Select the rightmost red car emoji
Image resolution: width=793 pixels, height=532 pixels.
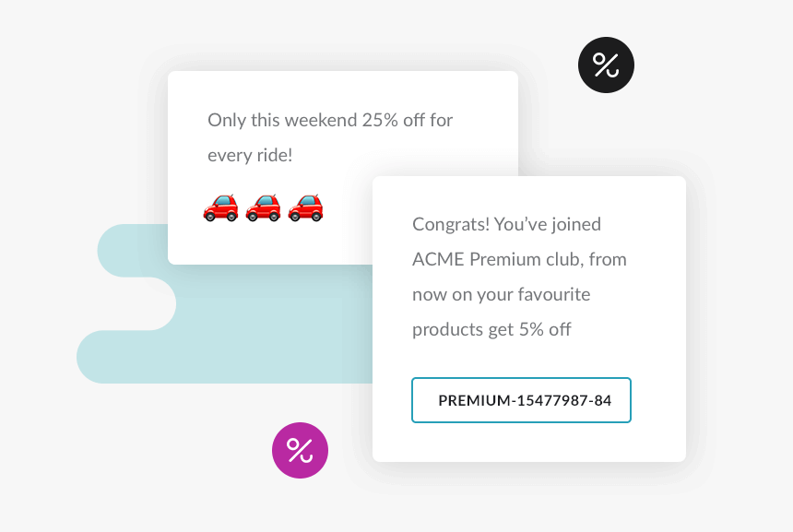pyautogui.click(x=305, y=207)
